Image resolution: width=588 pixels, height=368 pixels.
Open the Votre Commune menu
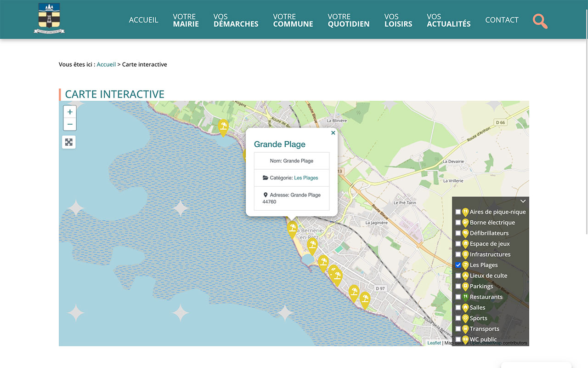point(293,20)
